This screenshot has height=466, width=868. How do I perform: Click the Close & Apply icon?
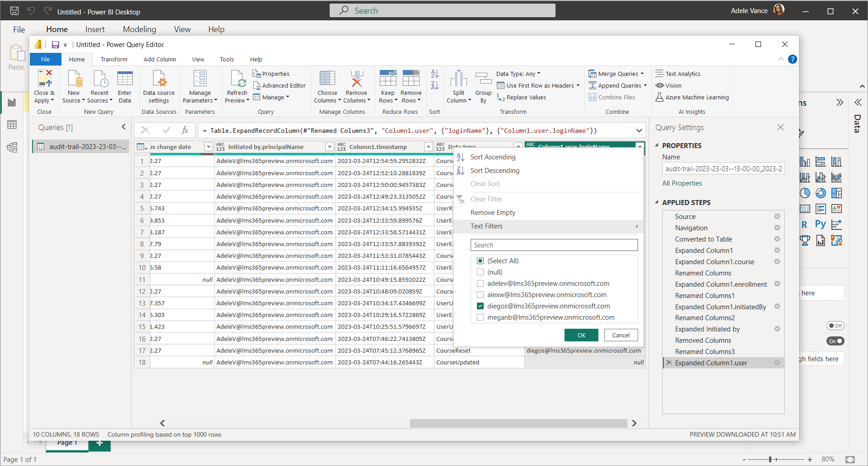(x=44, y=79)
